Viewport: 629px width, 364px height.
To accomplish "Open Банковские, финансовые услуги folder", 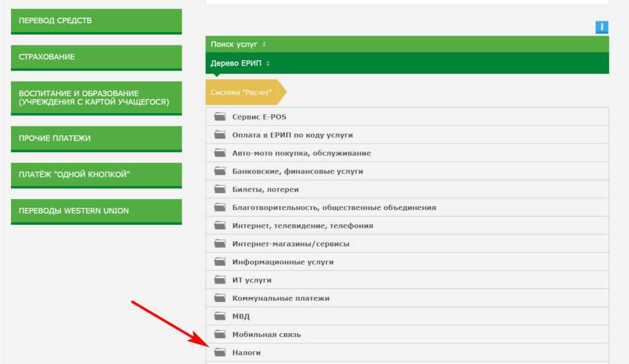I will 297,171.
